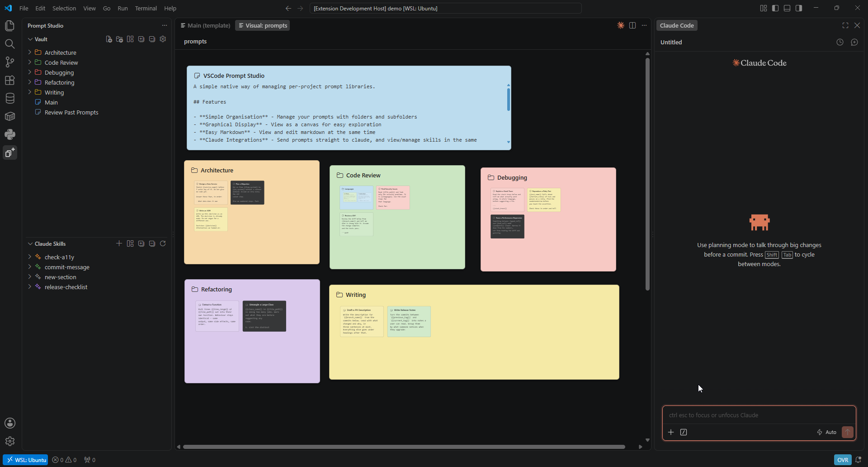The height and width of the screenshot is (467, 868).
Task: Switch the Auto mode in Claude input
Action: 827,432
